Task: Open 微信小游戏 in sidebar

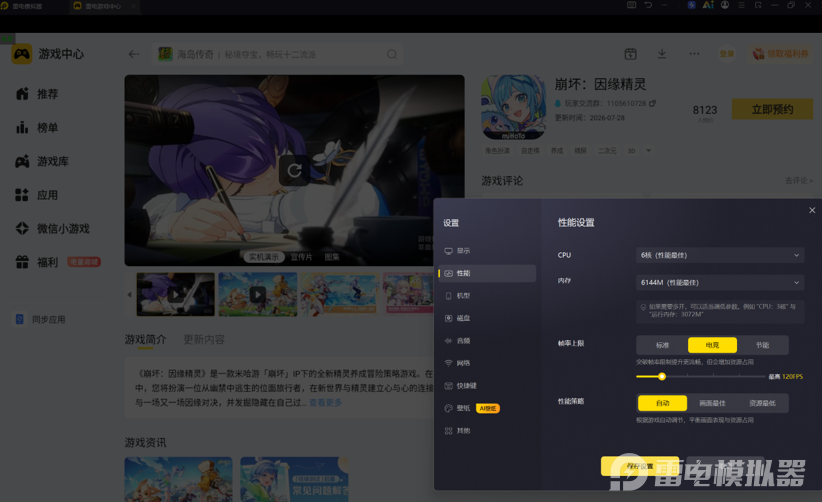Action: click(53, 228)
